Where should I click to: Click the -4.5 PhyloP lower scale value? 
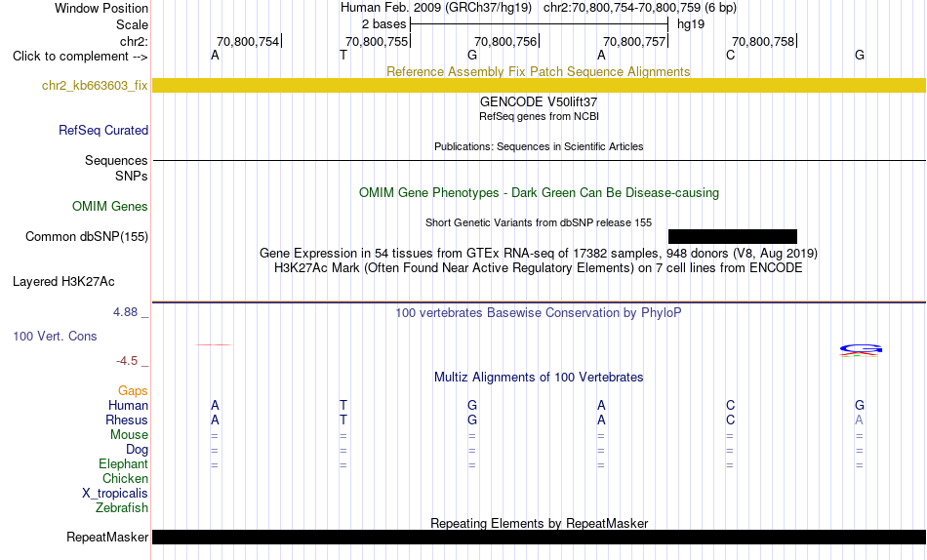tap(127, 361)
